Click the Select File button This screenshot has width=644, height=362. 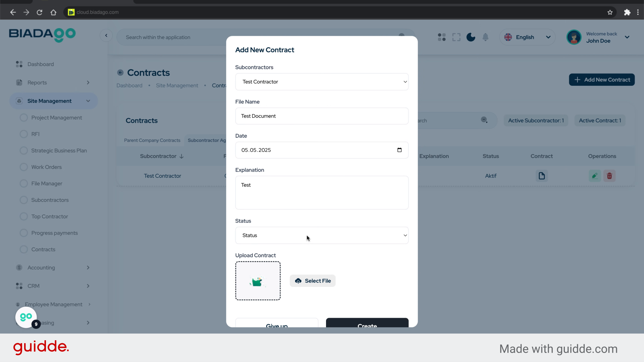(x=312, y=281)
